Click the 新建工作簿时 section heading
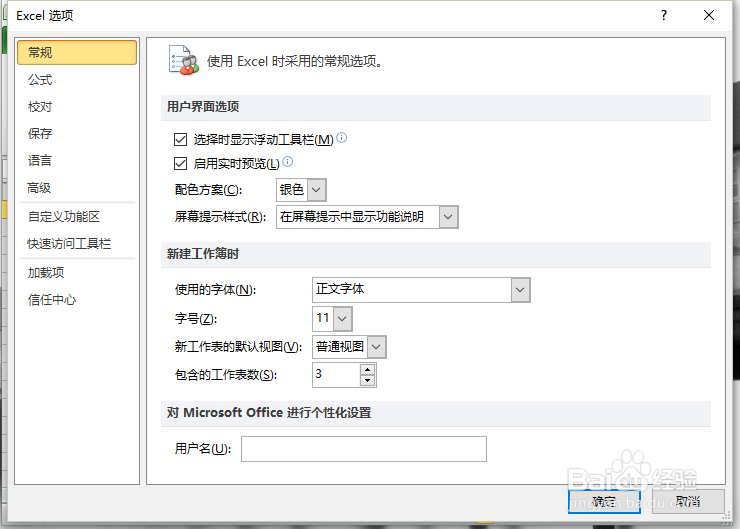The height and width of the screenshot is (529, 740). point(203,254)
